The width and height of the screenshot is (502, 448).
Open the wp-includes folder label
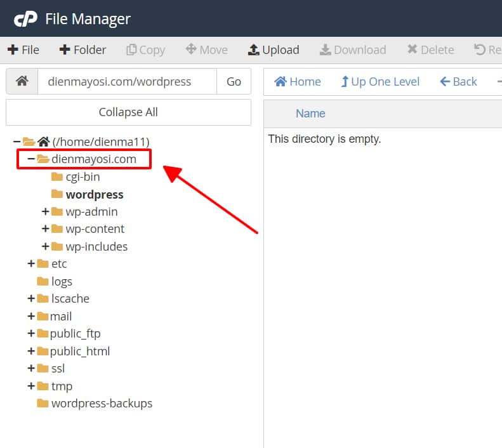(x=96, y=246)
